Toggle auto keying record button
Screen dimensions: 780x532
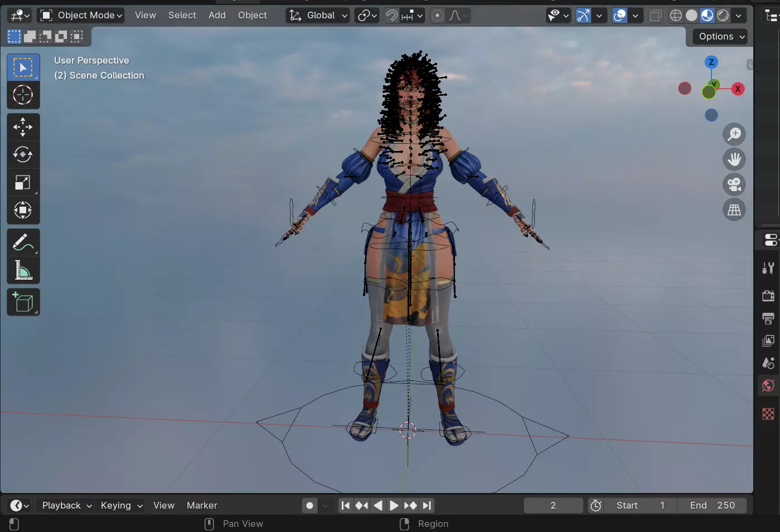310,505
